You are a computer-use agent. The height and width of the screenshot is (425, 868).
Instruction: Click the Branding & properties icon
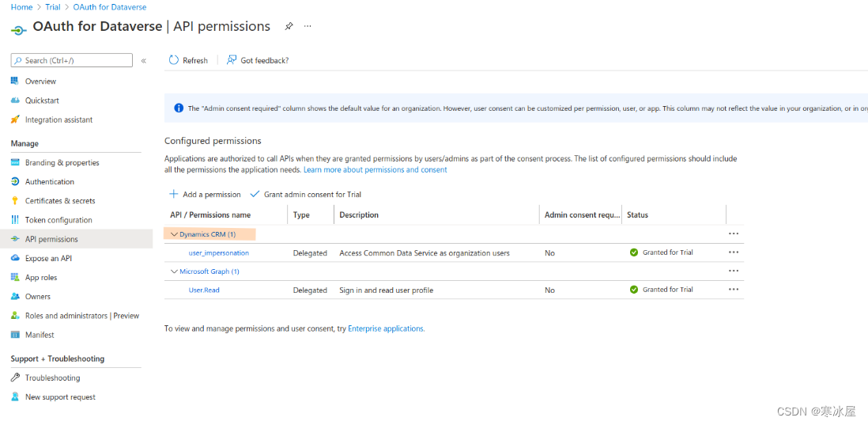pyautogui.click(x=15, y=162)
